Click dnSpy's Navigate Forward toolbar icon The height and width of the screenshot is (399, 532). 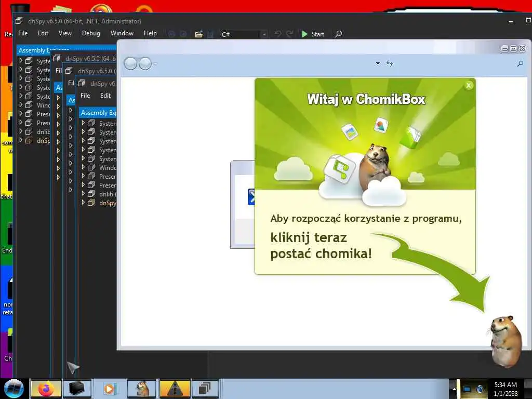(183, 34)
